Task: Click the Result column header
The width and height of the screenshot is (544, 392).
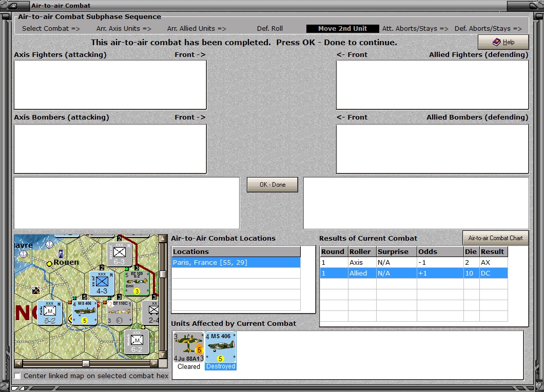Action: click(494, 251)
